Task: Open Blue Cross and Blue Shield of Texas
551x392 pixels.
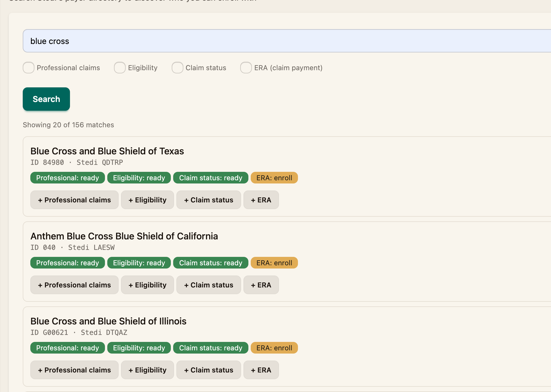Action: pyautogui.click(x=107, y=151)
